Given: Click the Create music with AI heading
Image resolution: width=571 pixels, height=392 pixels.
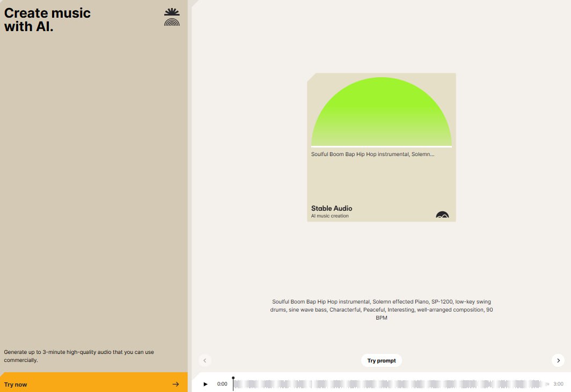Looking at the screenshot, I should point(48,20).
